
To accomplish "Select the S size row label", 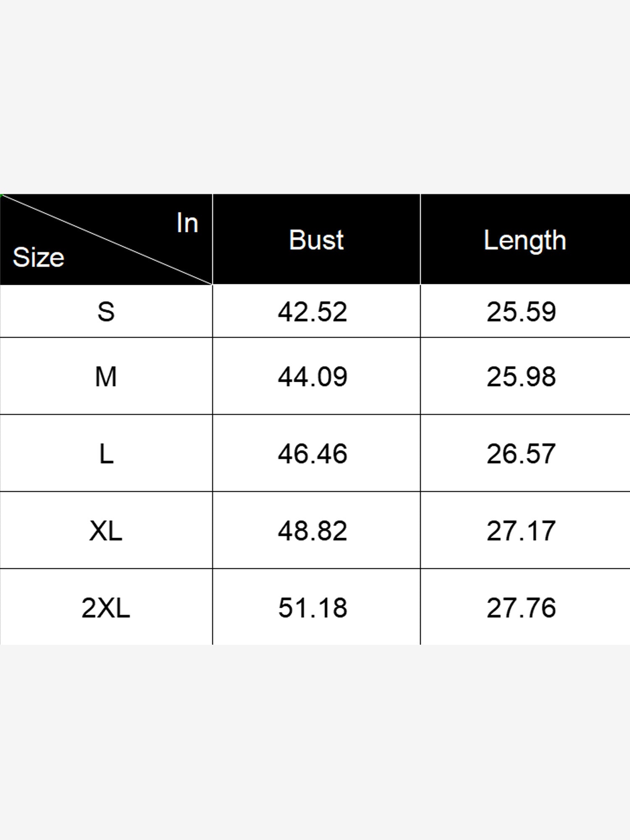I will [106, 312].
